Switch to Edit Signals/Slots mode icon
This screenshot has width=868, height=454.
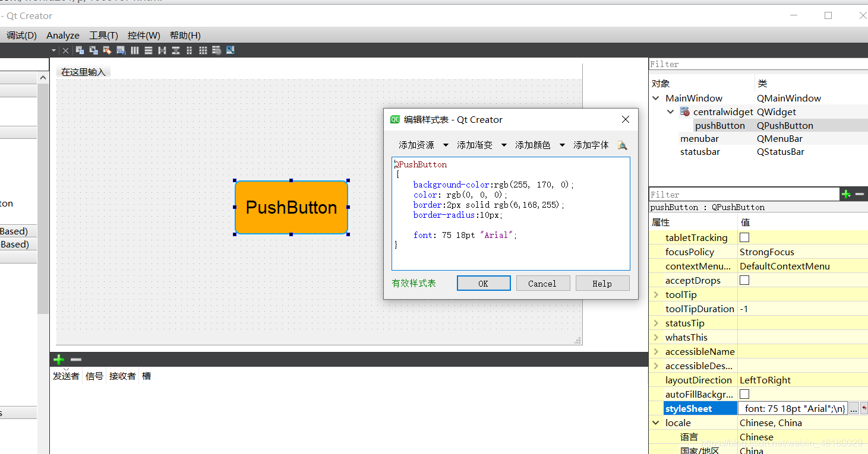pos(94,50)
